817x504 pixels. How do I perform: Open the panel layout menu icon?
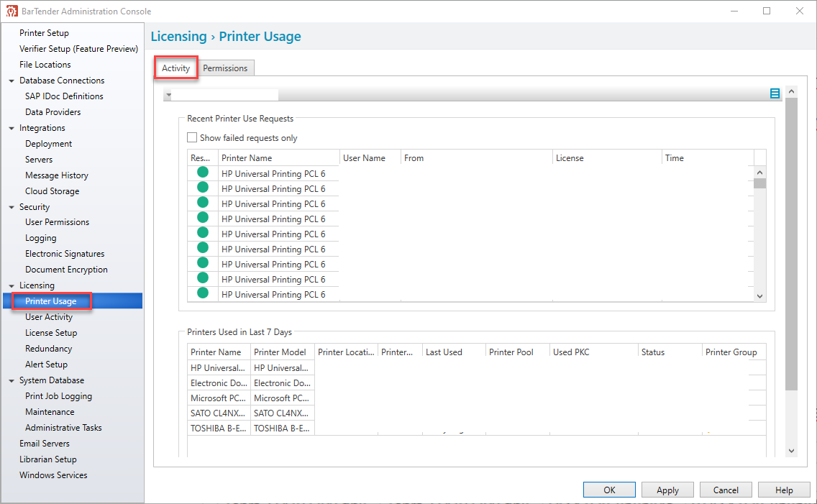pyautogui.click(x=775, y=93)
